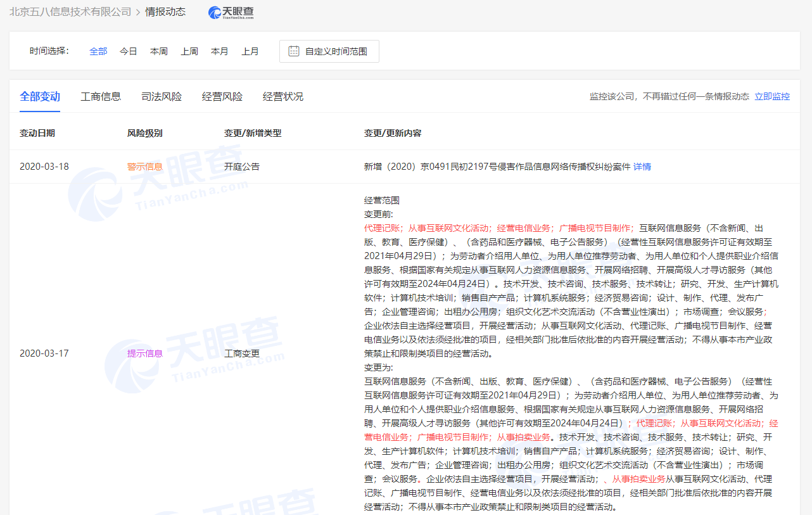Click the 工商变更 change type cell
Screen dimensions: 812x515
[242, 353]
